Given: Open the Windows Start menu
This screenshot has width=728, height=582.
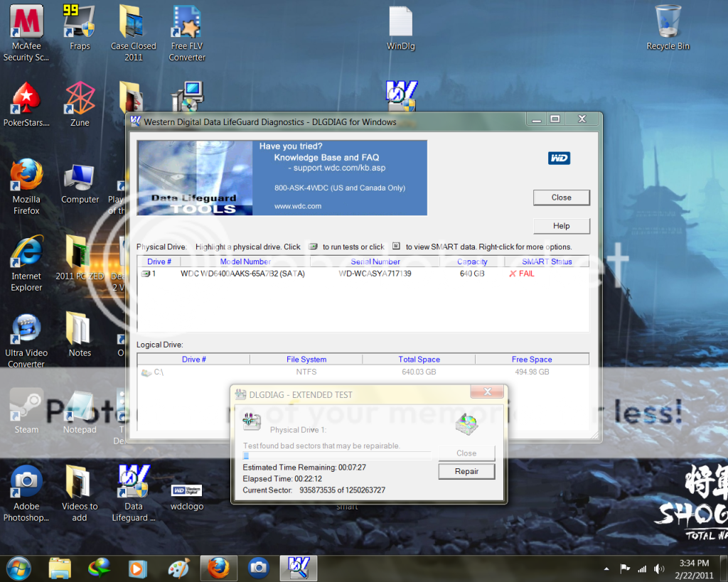Looking at the screenshot, I should (18, 568).
